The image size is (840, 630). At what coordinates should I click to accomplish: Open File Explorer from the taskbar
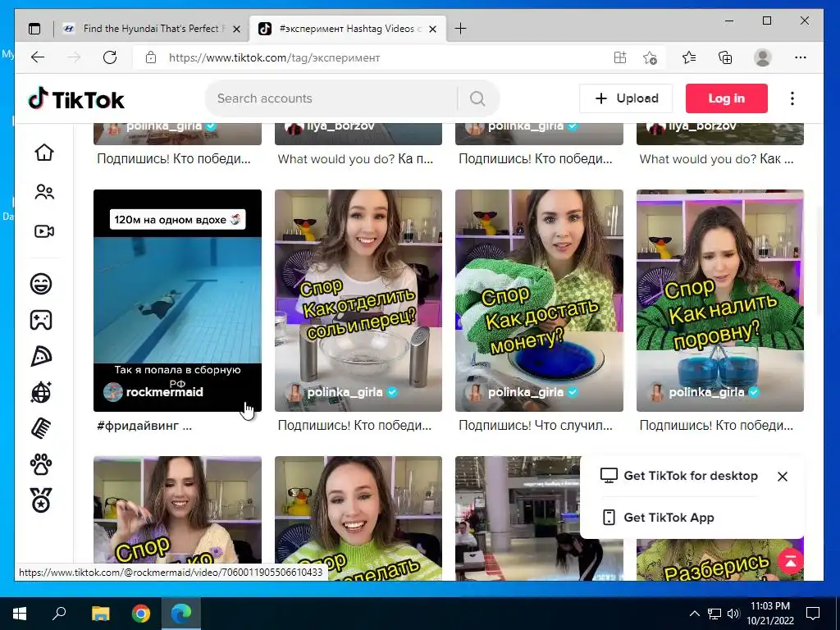pos(100,614)
